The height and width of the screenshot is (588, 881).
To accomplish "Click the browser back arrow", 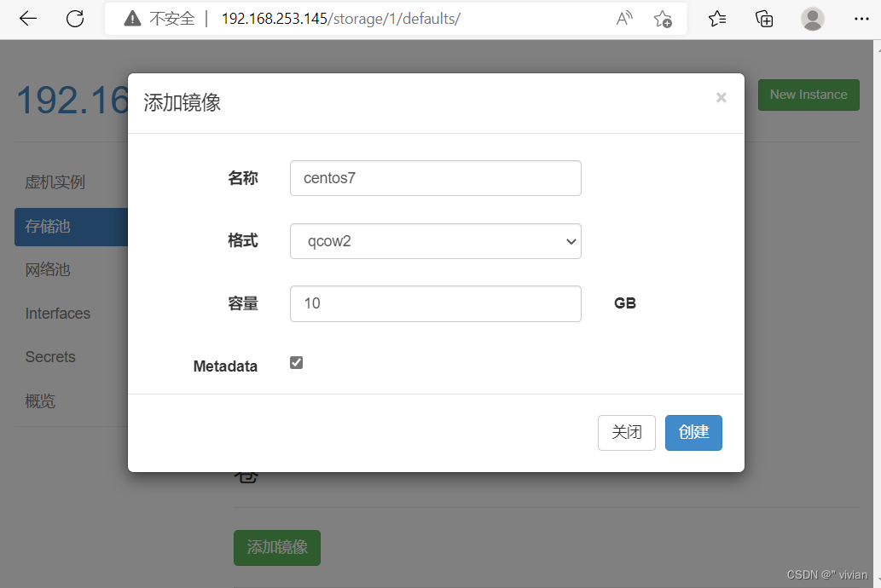I will click(27, 18).
